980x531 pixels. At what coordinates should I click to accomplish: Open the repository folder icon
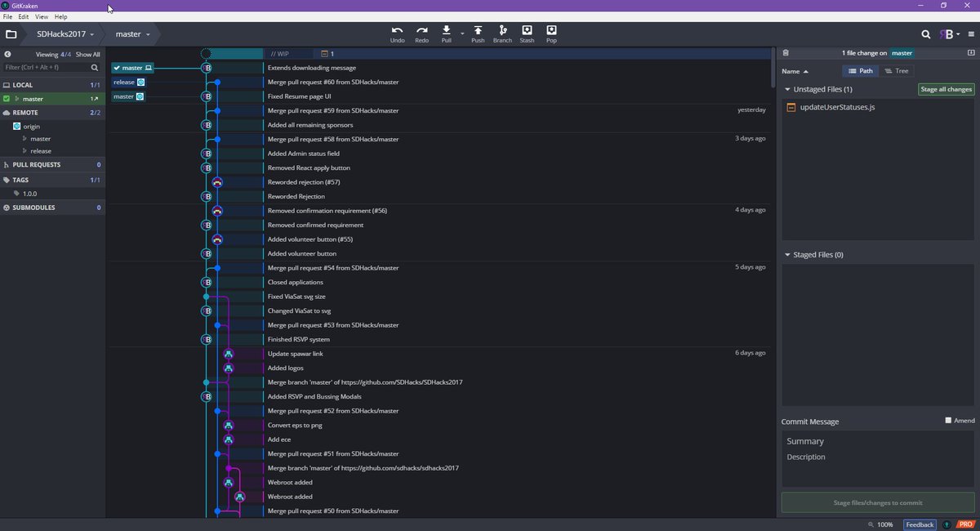(x=11, y=34)
